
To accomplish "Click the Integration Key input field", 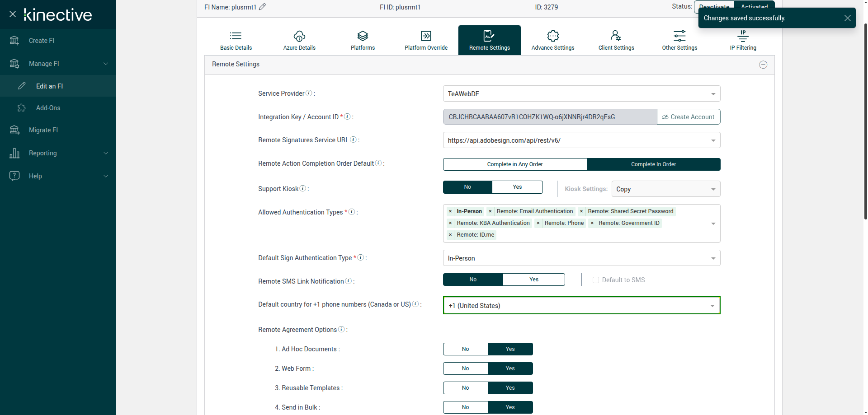I will coord(550,117).
